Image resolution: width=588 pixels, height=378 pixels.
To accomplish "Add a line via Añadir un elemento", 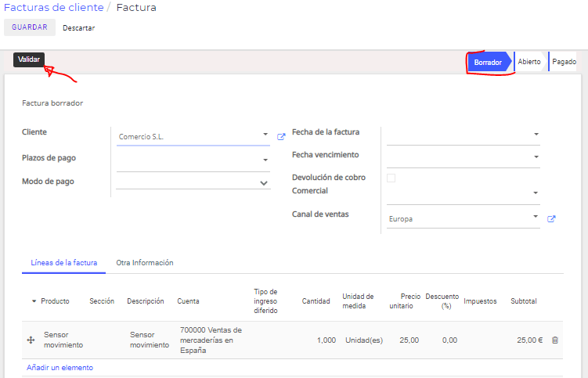I will (x=60, y=368).
